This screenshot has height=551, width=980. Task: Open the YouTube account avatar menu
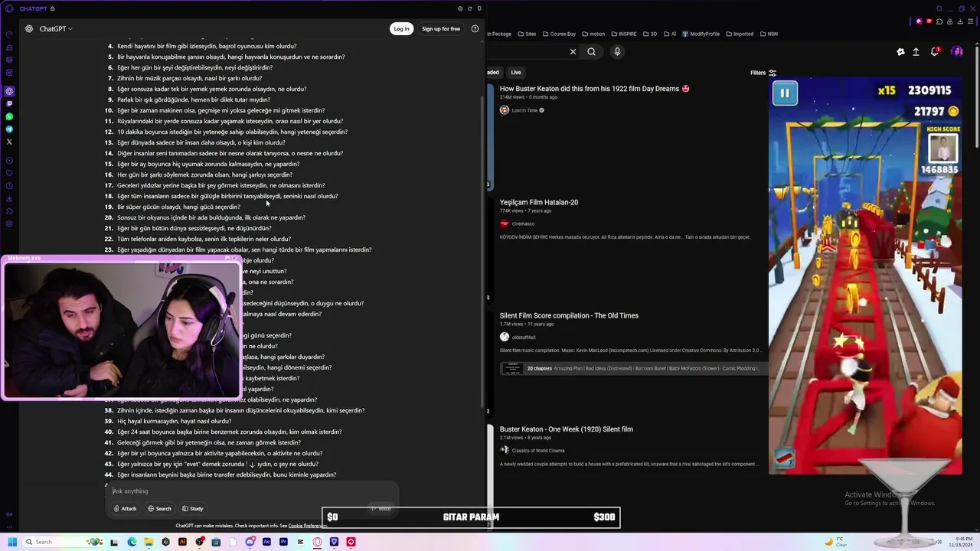click(x=957, y=52)
